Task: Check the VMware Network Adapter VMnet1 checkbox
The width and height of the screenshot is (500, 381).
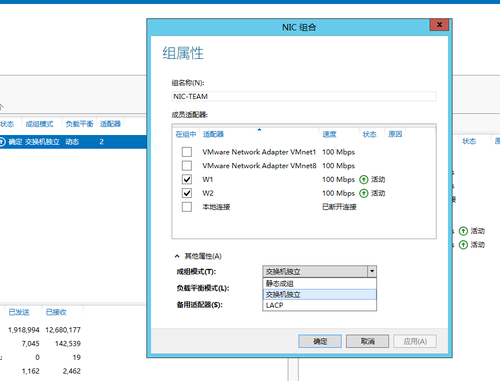Action: [187, 152]
